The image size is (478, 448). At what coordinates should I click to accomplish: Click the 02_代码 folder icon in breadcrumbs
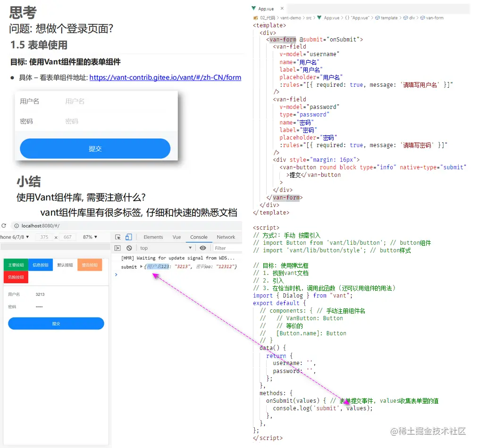click(256, 18)
